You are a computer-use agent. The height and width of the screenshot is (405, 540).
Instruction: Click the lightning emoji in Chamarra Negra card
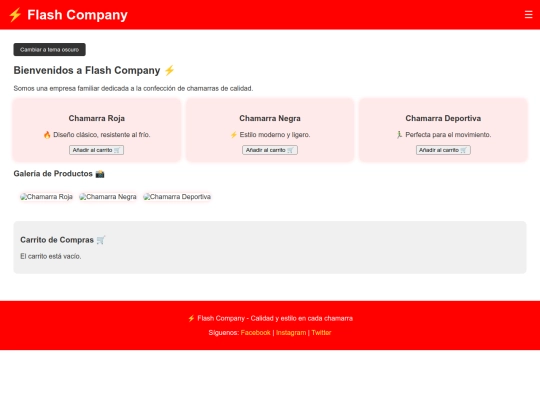[x=233, y=135]
